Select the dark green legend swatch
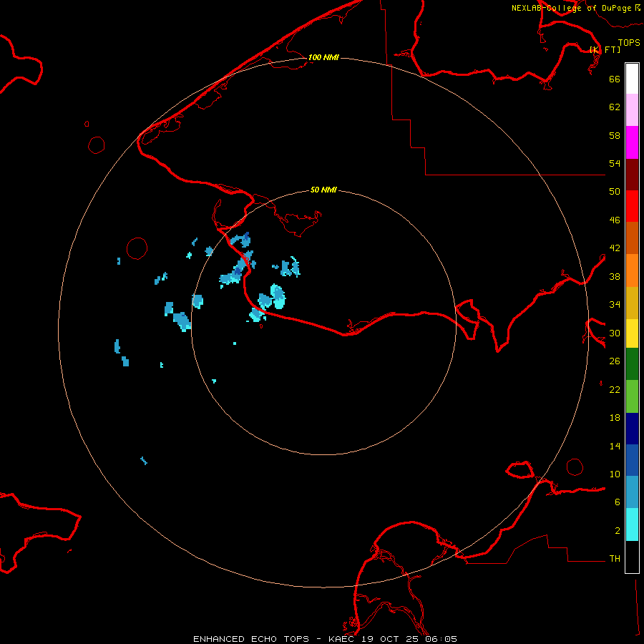Screen dimensions: 644x644 [632, 364]
